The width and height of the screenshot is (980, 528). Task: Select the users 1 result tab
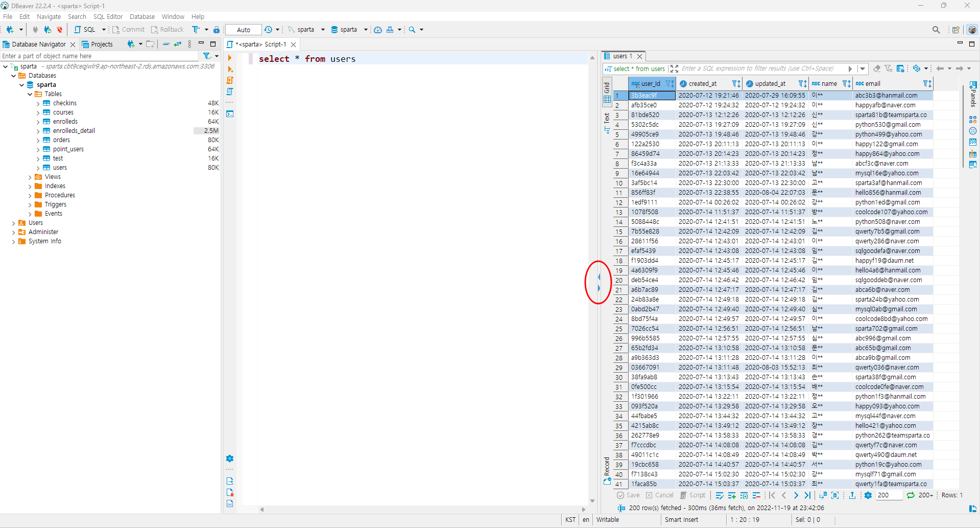(x=623, y=56)
